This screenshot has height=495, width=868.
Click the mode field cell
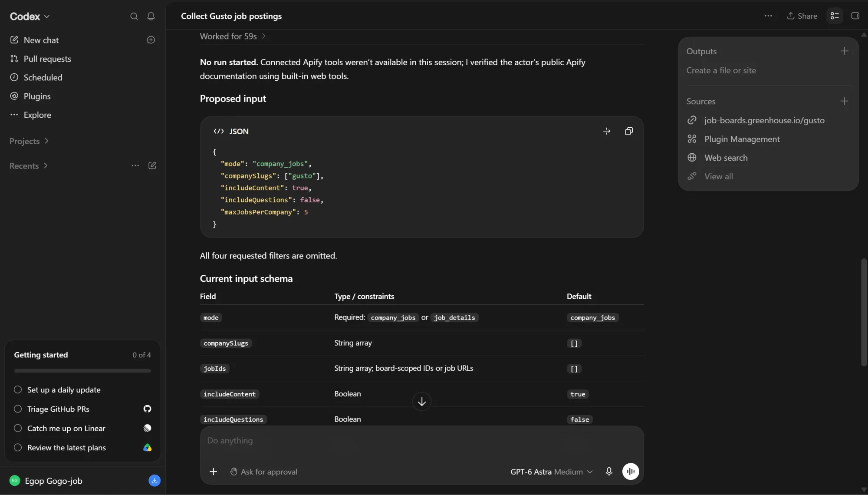[211, 318]
